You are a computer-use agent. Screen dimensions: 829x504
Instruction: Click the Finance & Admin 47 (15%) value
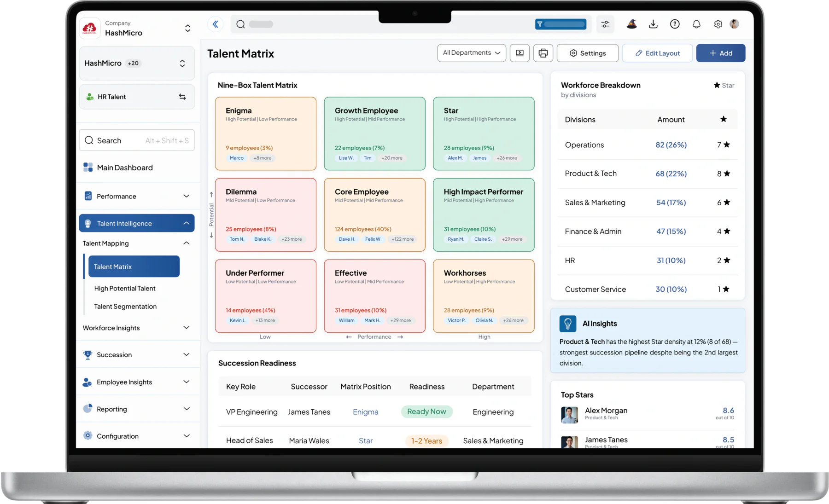(x=671, y=232)
